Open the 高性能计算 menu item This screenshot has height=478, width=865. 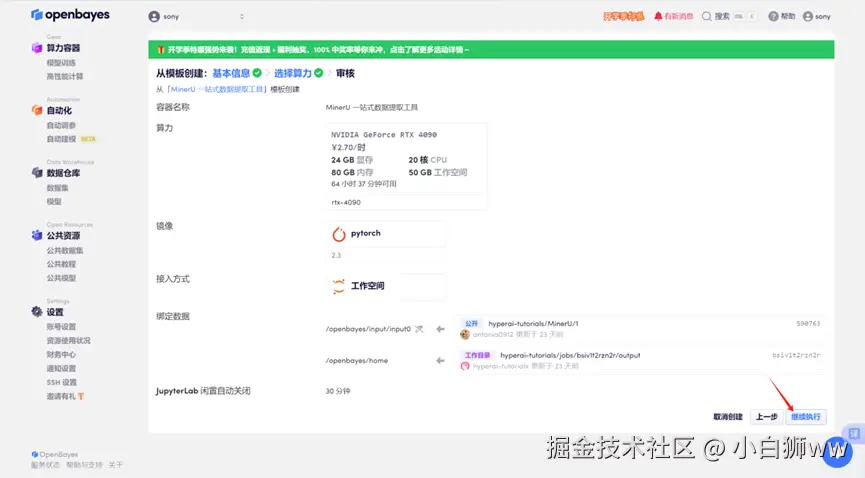click(x=65, y=77)
